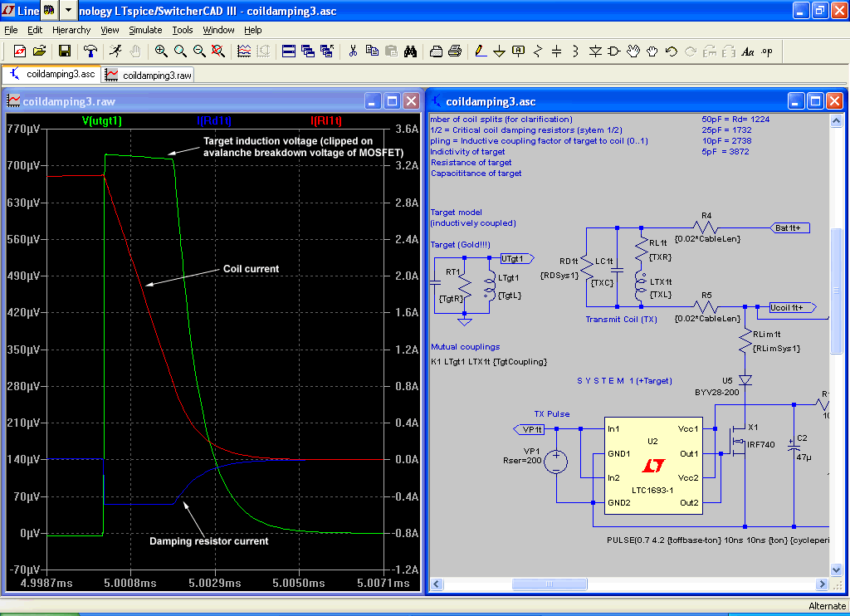
Task: Click the VP1 voltage source symbol
Action: coord(555,462)
